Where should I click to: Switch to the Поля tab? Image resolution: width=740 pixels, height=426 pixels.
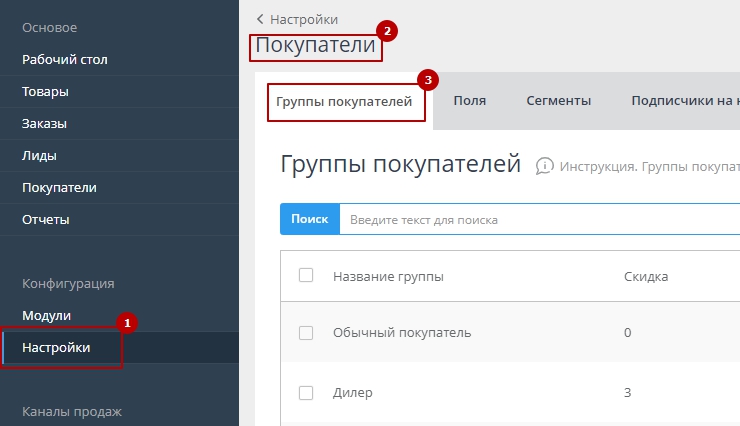pos(469,101)
